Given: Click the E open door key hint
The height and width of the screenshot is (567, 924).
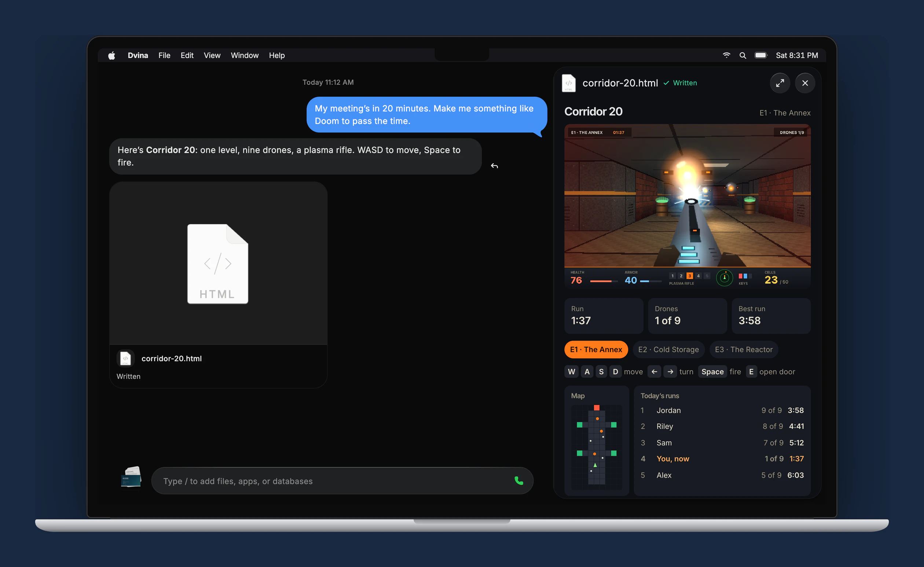Looking at the screenshot, I should (x=751, y=372).
